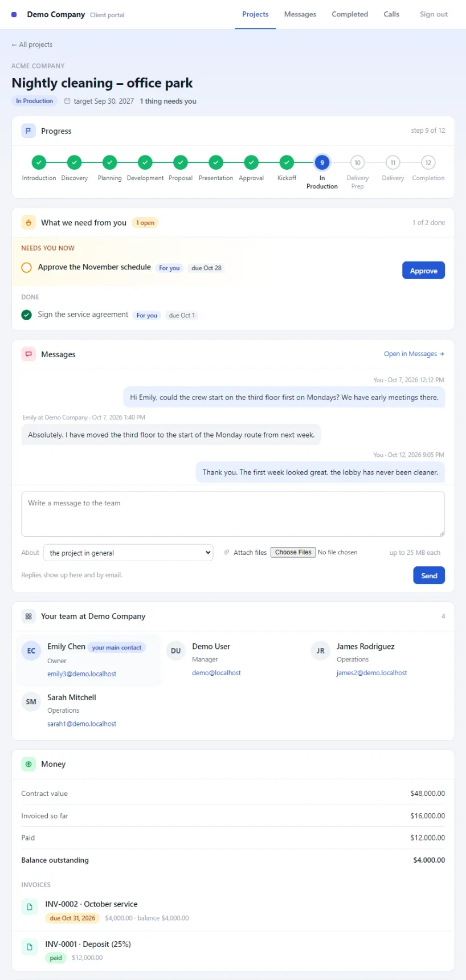Click Emily Chen's EC avatar
Viewport: 466px width, 980px height.
point(31,651)
